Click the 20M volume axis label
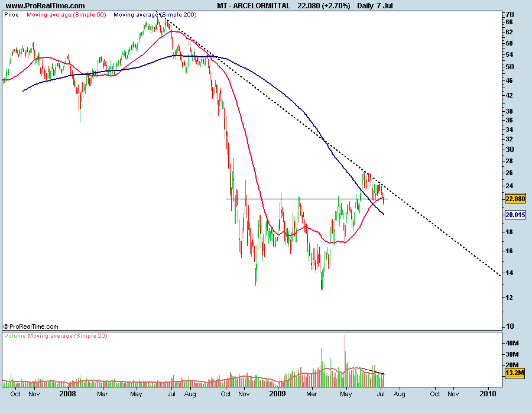The image size is (532, 414). (x=512, y=365)
